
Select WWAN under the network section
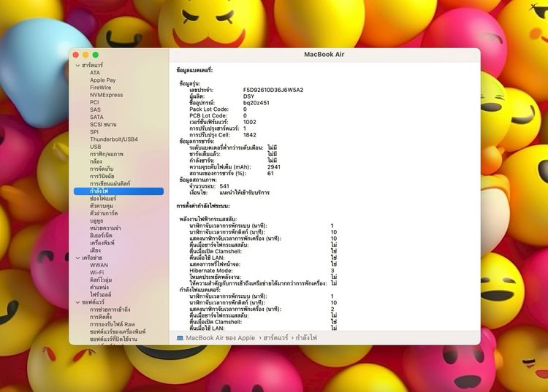click(99, 265)
